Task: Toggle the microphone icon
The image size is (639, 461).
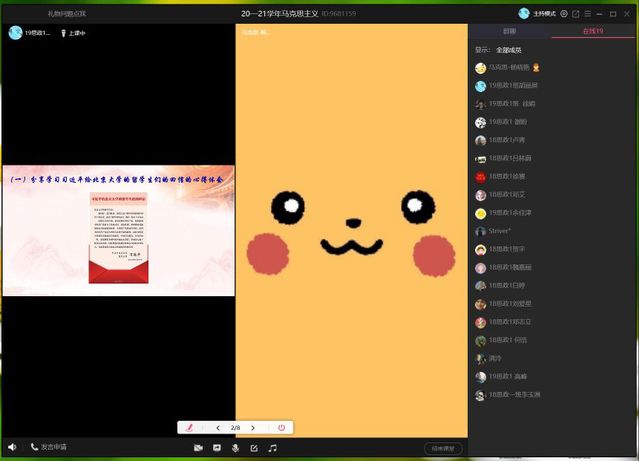Action: pyautogui.click(x=235, y=448)
